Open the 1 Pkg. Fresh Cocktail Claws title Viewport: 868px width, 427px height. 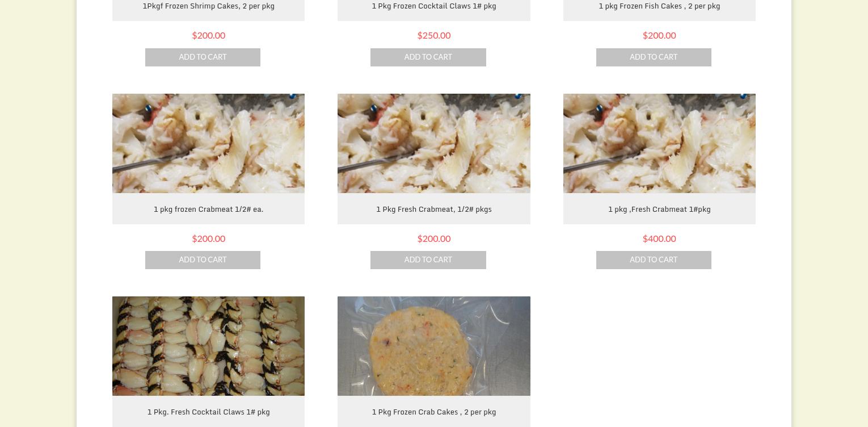(x=208, y=412)
